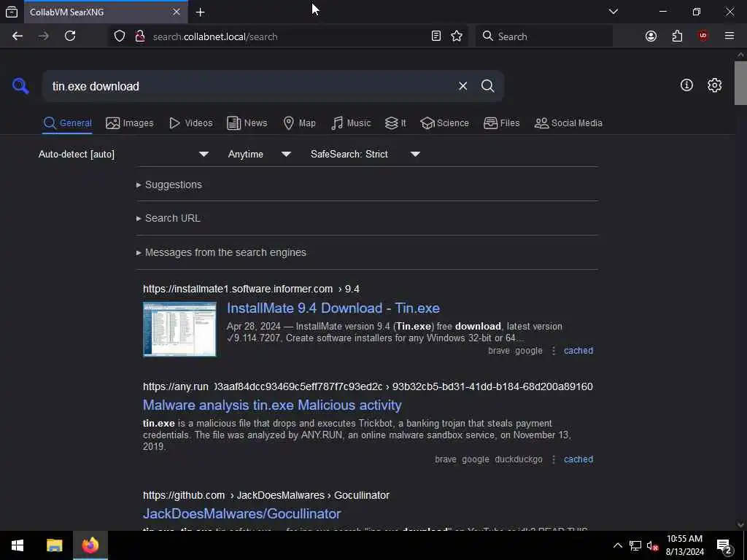Open options dots for InstallMate result
This screenshot has width=747, height=560.
[553, 351]
